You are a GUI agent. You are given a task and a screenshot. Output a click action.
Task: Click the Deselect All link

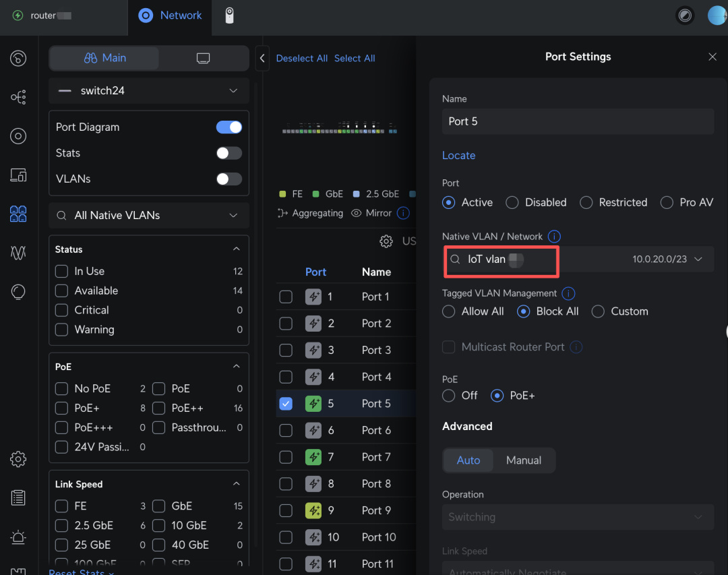302,58
